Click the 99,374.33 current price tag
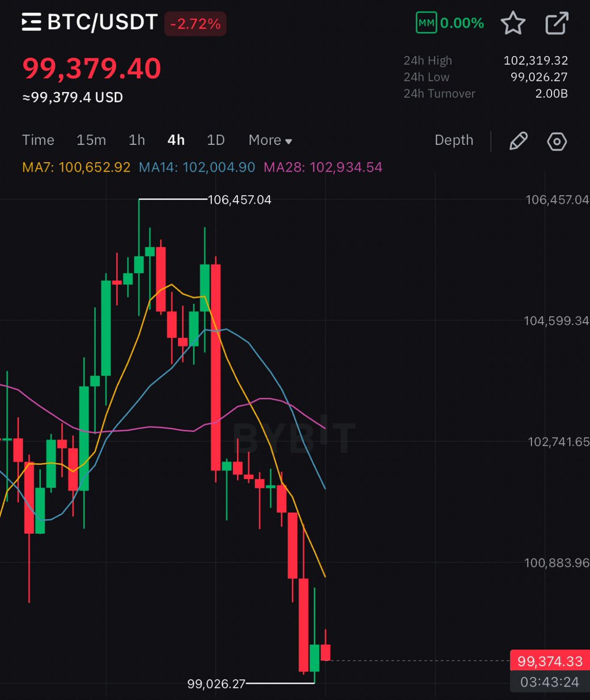The height and width of the screenshot is (700, 590). coord(549,661)
